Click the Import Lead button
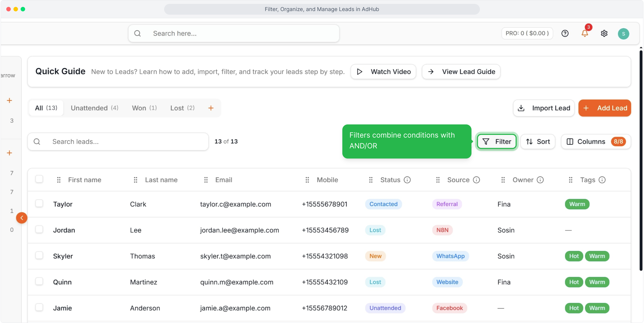Viewport: 644px width, 323px height. click(x=544, y=108)
